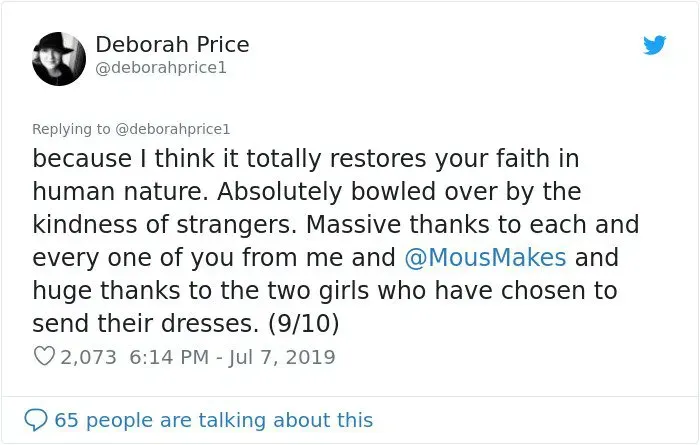Open the @MousMakes mention link
Image resolution: width=700 pixels, height=445 pixels.
point(485,258)
